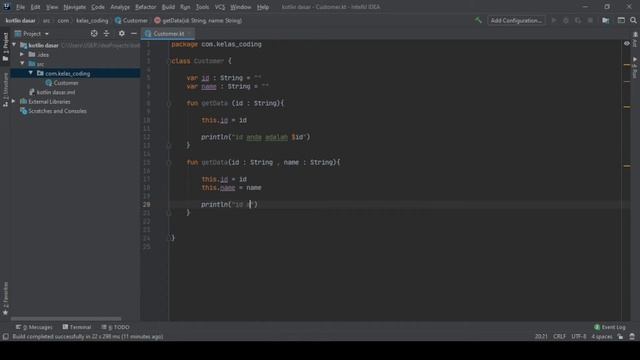The width and height of the screenshot is (640, 360).
Task: Toggle the Structure tool window side tab
Action: [5, 90]
